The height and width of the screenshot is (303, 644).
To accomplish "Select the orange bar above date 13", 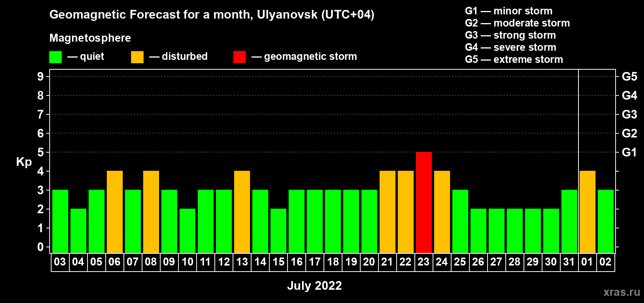I will point(242,212).
